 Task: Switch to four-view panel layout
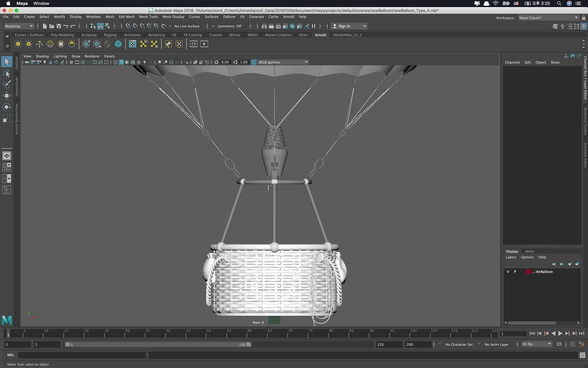tap(7, 167)
